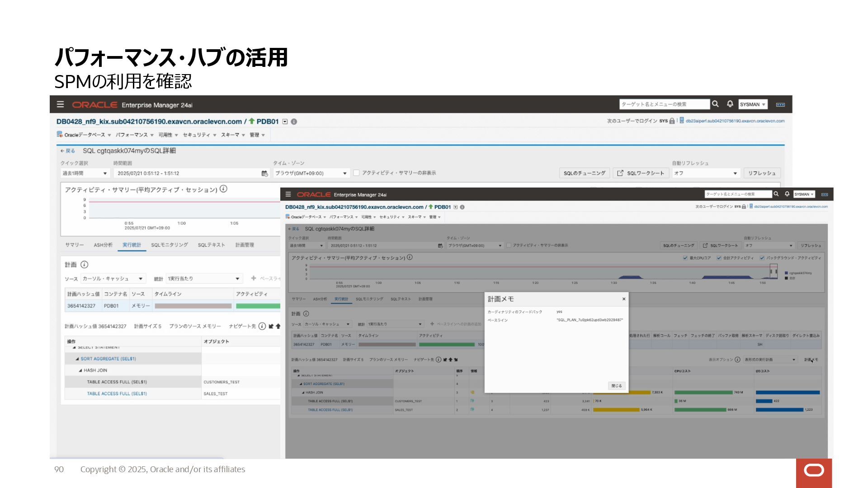Open db23aiperf host link in back window
Screen dimensions: 868x488
735,121
